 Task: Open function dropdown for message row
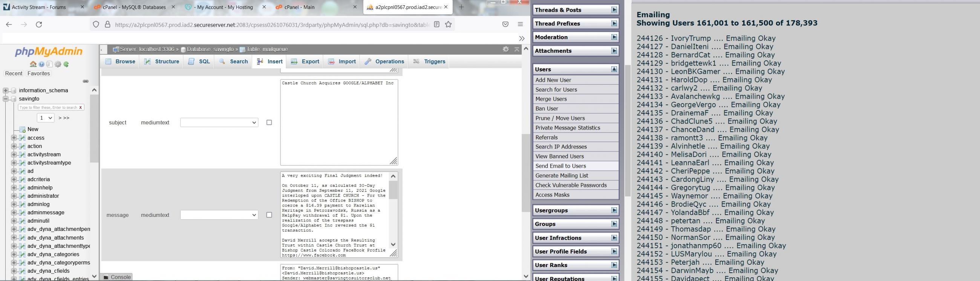(x=219, y=215)
